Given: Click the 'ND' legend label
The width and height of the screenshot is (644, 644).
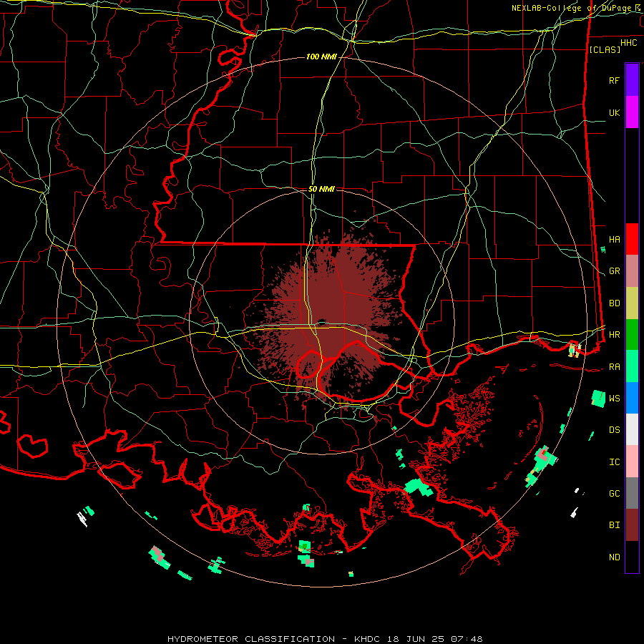Looking at the screenshot, I should (614, 557).
